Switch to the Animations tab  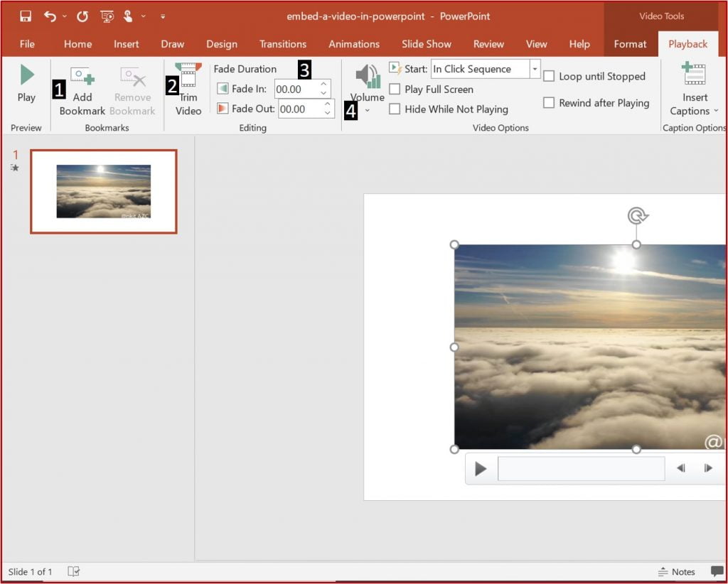tap(354, 44)
